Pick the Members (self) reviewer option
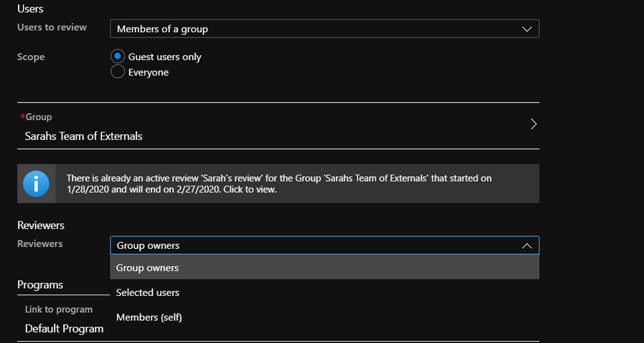This screenshot has width=644, height=343. click(x=149, y=317)
